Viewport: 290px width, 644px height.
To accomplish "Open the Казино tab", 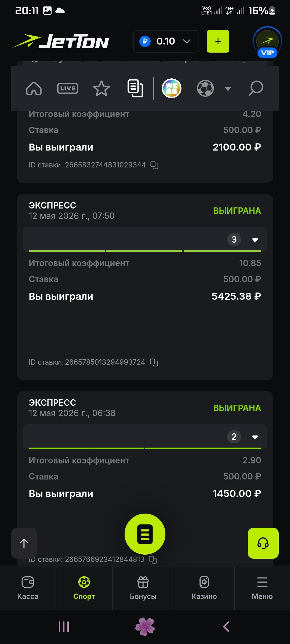I will pos(204,588).
